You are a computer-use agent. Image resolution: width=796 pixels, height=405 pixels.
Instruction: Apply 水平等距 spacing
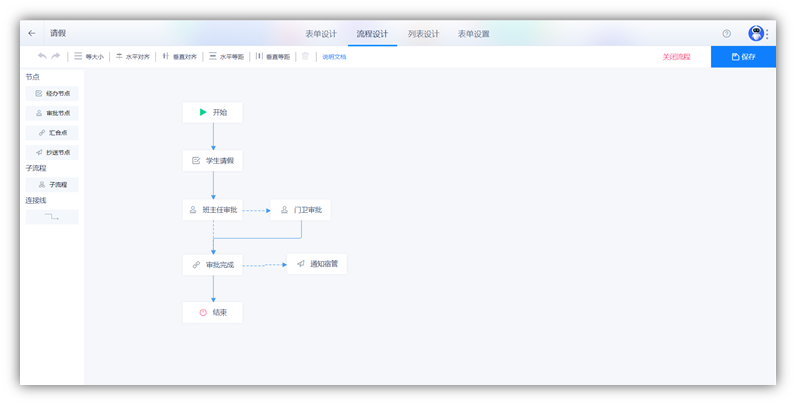pyautogui.click(x=226, y=57)
